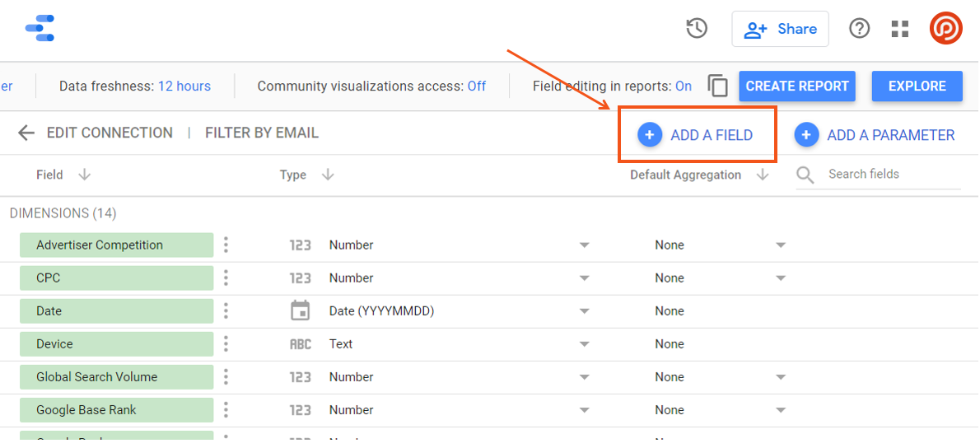Screen dimensions: 980x448
Task: Click the CREATE REPORT button
Action: [x=796, y=86]
